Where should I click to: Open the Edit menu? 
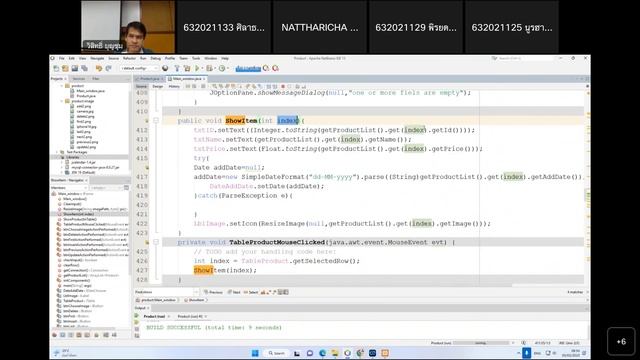[x=71, y=58]
